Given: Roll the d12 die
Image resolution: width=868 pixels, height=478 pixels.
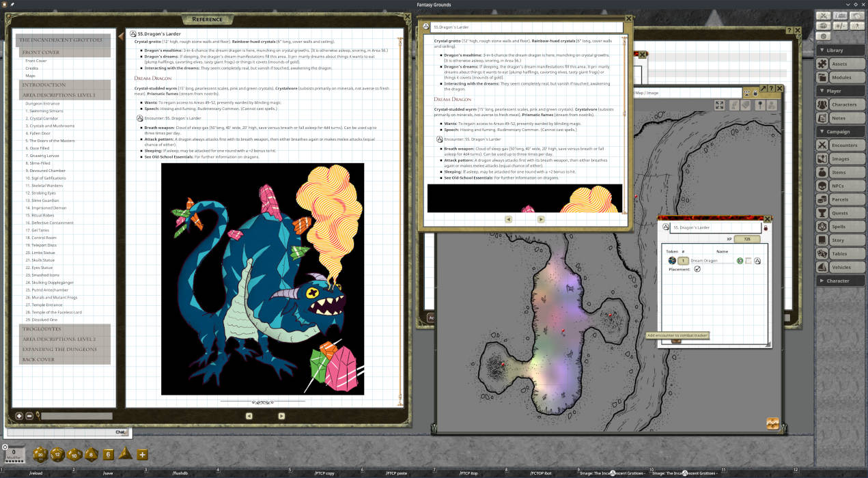Looking at the screenshot, I should tap(57, 454).
